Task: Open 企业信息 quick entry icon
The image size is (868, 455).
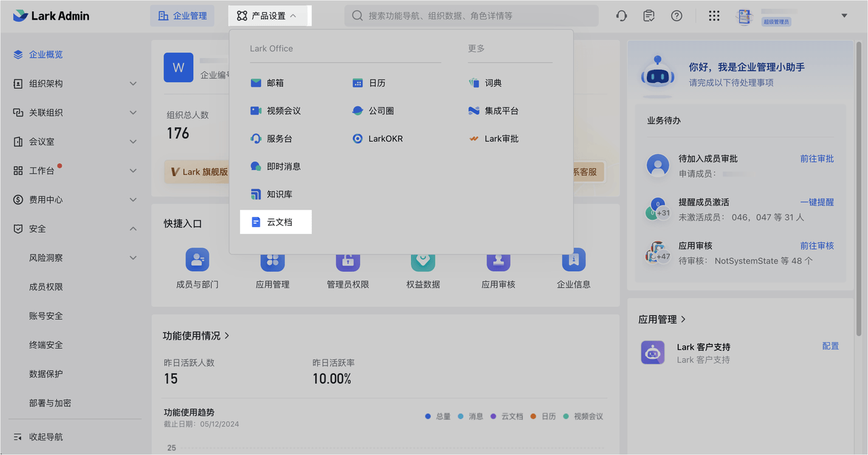Action: pyautogui.click(x=574, y=260)
